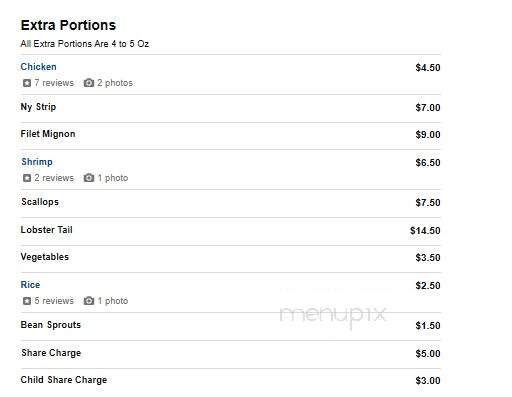
Task: View the 2 reviews for Shrimp
Action: 54,178
